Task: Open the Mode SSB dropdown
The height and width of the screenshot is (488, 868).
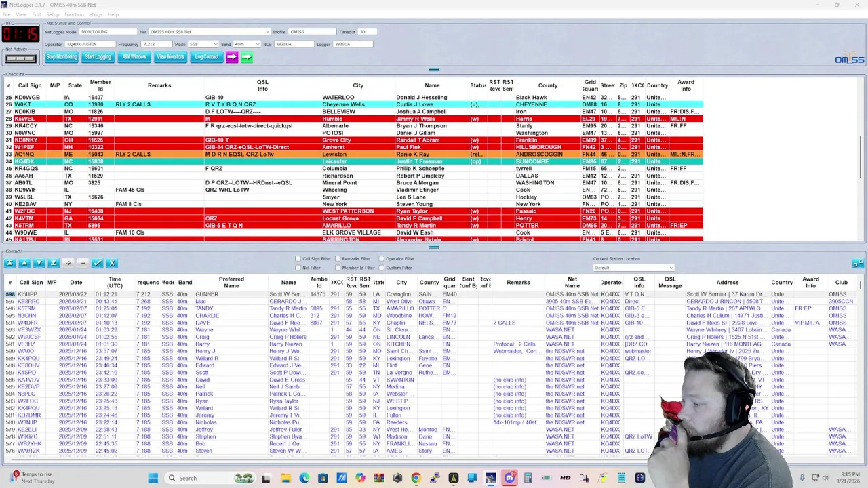Action: (203, 44)
